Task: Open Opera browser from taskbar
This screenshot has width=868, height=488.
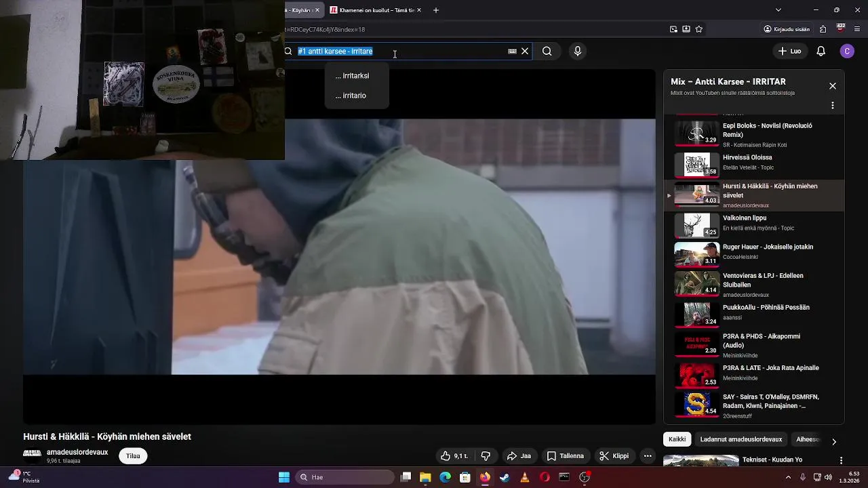Action: click(545, 477)
